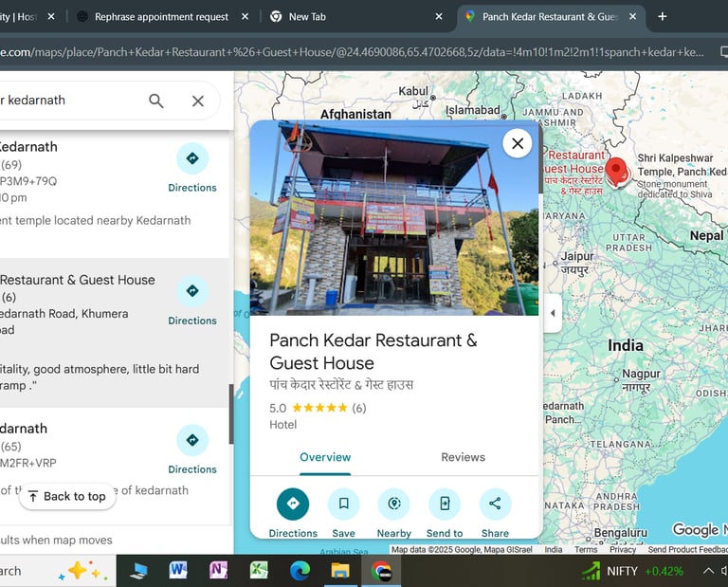
Task: Click Shri Kalpeshwar Temple map label
Action: 682,165
